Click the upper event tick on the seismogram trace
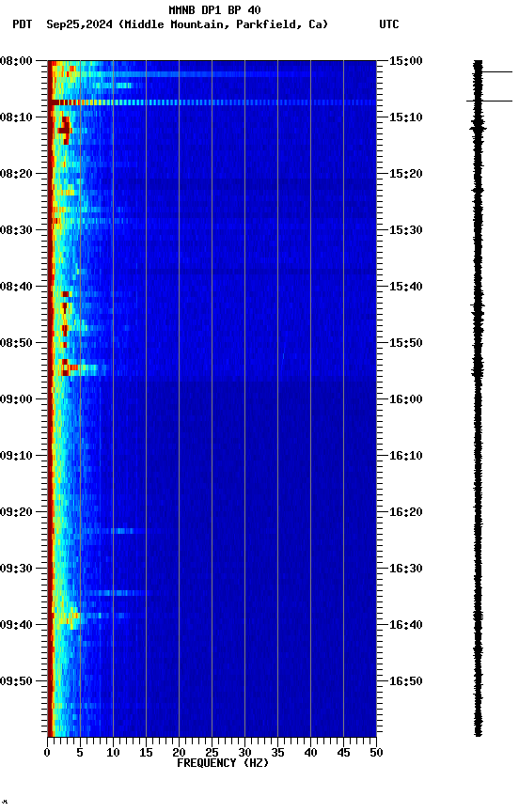The image size is (519, 812). coord(496,71)
